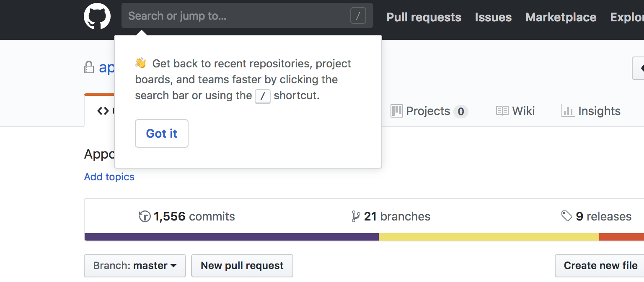
Task: Click the Wiki book icon
Action: 502,111
